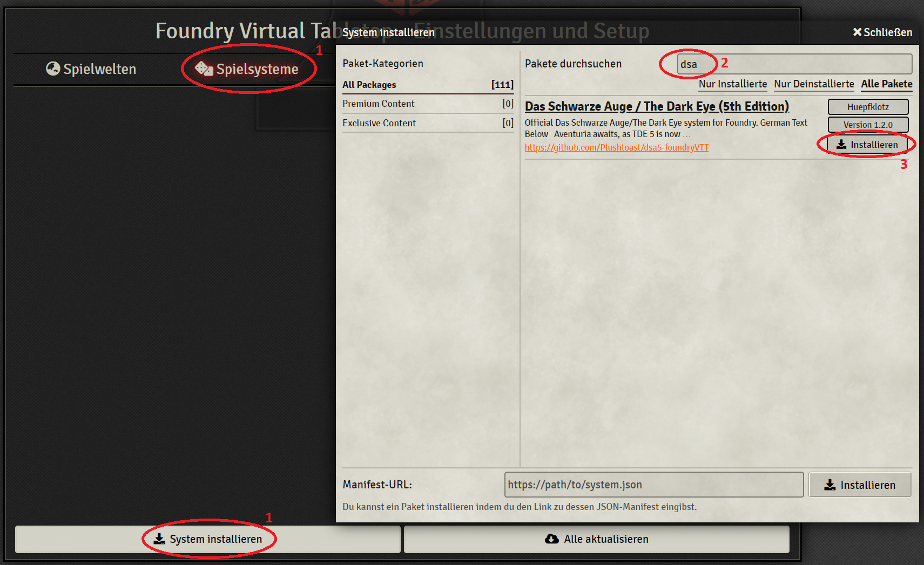Screen dimensions: 924x565
Task: Switch to the Spielsysteme tab
Action: pos(257,69)
